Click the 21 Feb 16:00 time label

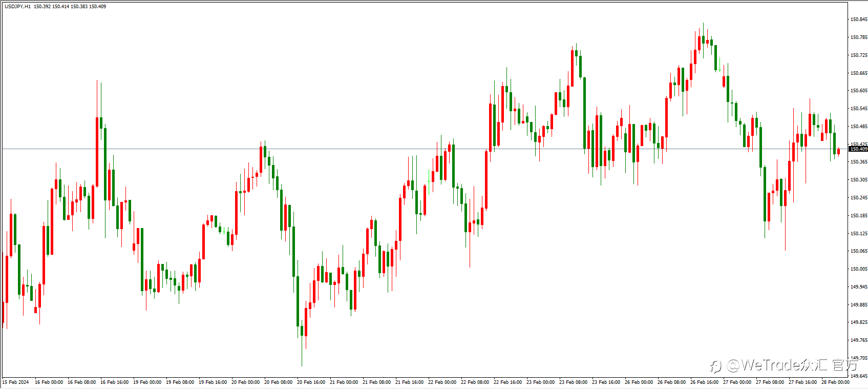click(x=410, y=382)
